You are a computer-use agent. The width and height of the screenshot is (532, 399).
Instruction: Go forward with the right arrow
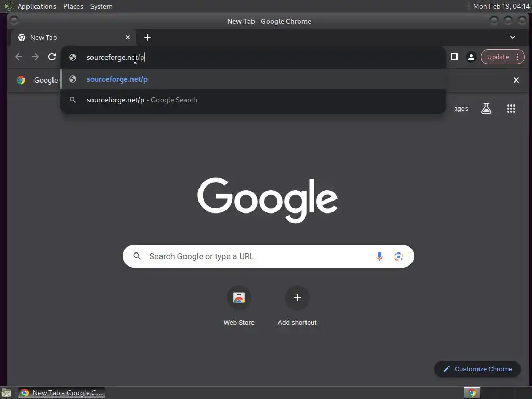coord(35,57)
